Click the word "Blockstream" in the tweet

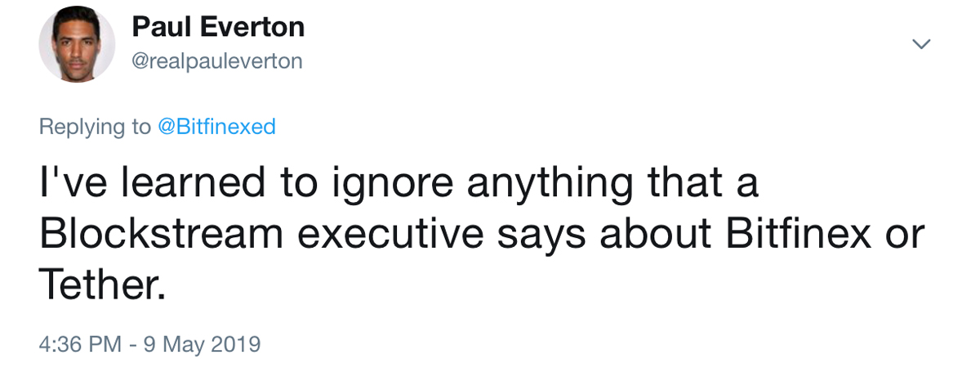(x=161, y=236)
